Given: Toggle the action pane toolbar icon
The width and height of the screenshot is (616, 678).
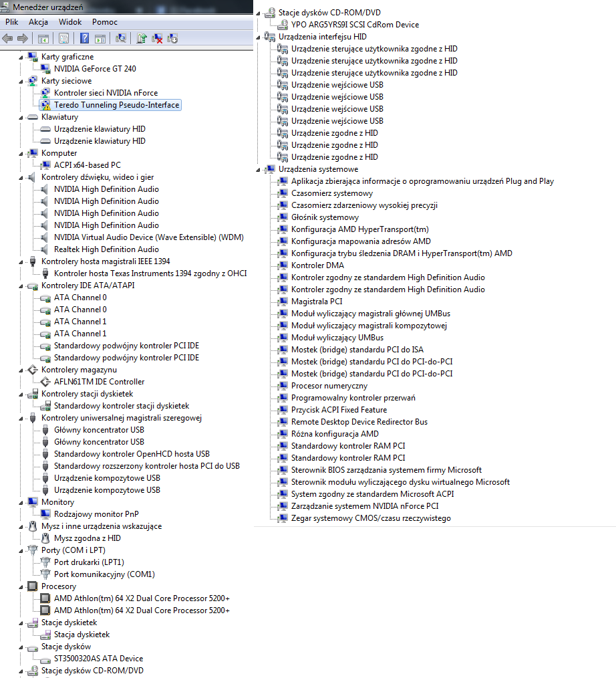Looking at the screenshot, I should (x=100, y=39).
